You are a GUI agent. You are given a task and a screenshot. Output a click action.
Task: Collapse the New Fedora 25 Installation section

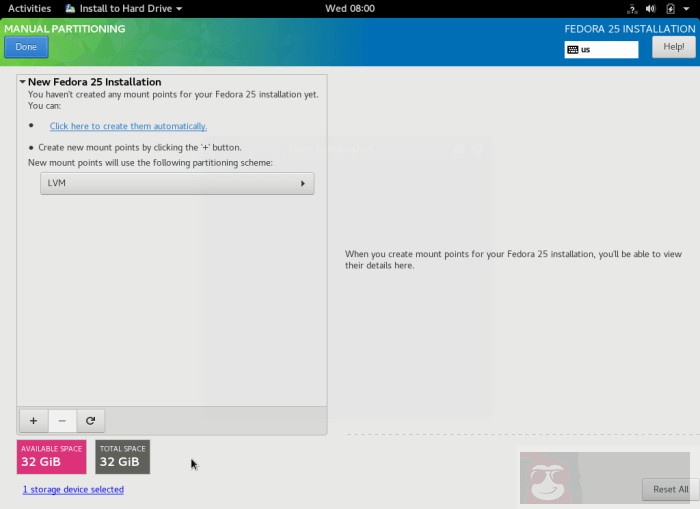click(x=22, y=82)
